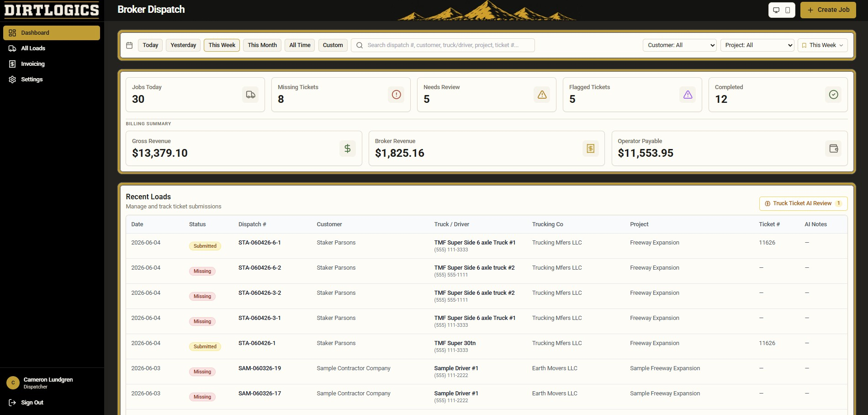Screen dimensions: 868x415
Task: Click Earth Movers LLC on SAM-060326-17 row
Action: click(555, 394)
